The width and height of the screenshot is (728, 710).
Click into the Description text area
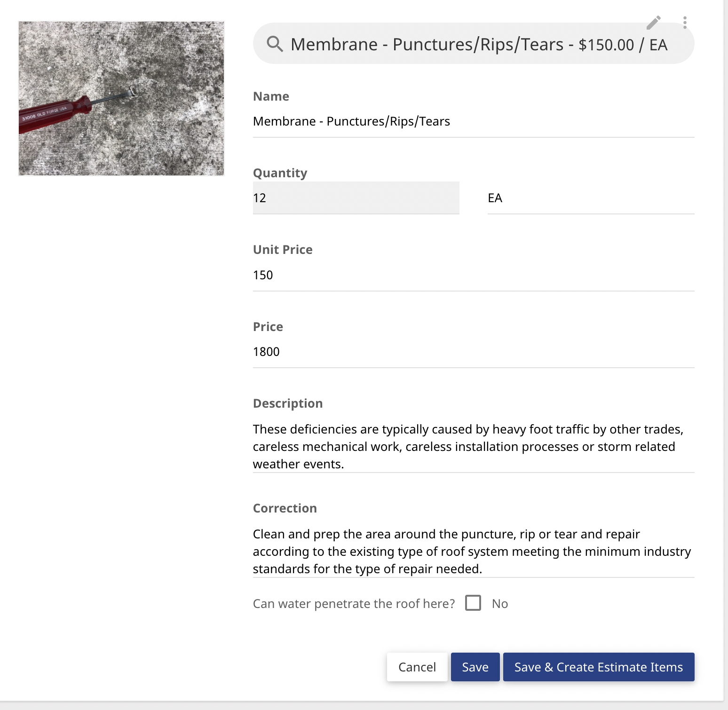[x=474, y=446]
